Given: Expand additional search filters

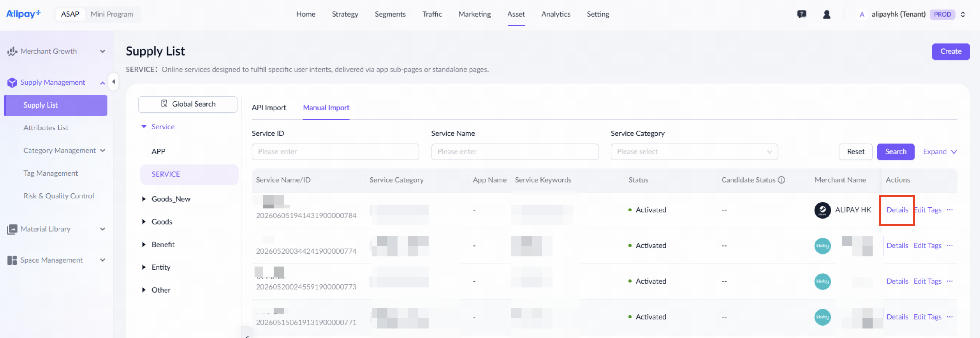Looking at the screenshot, I should click(940, 152).
